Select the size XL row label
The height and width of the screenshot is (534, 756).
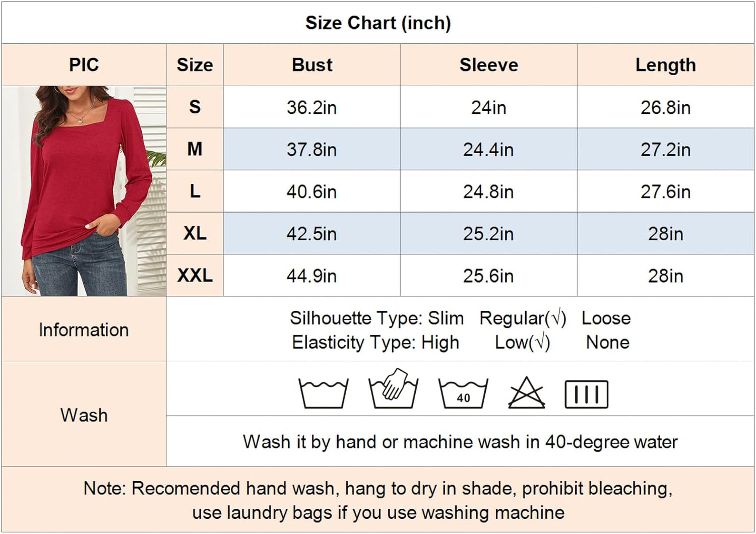(x=195, y=233)
